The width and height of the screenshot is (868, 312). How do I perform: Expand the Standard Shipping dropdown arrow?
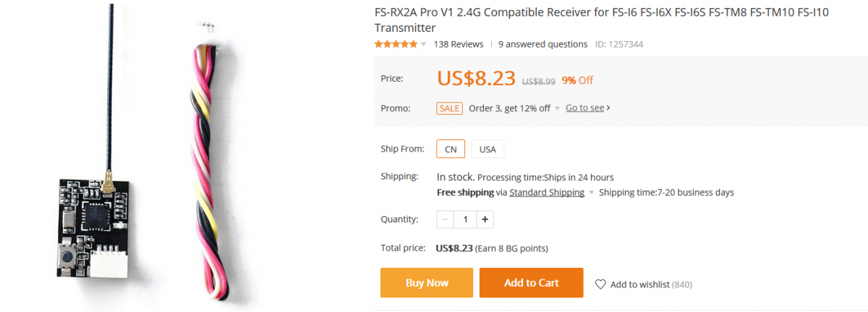coord(592,193)
